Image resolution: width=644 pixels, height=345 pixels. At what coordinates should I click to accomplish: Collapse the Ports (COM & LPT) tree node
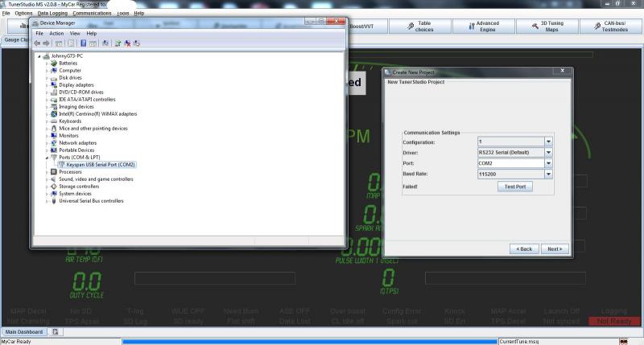point(47,158)
